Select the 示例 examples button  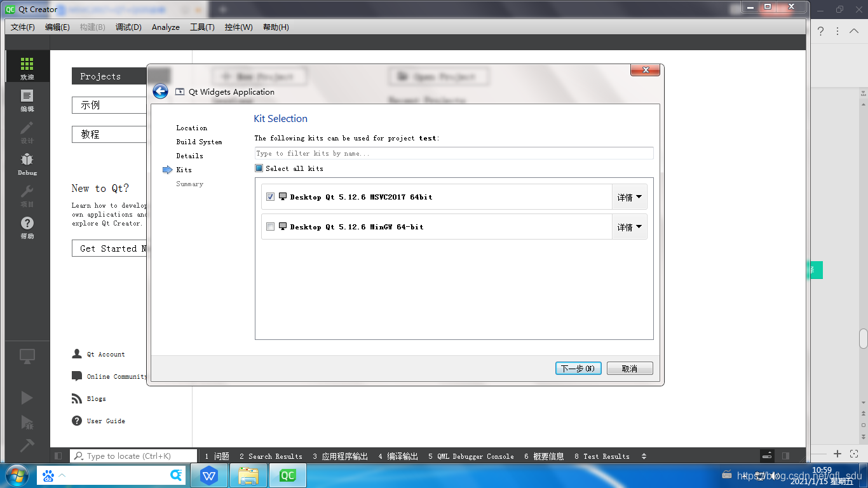(109, 105)
